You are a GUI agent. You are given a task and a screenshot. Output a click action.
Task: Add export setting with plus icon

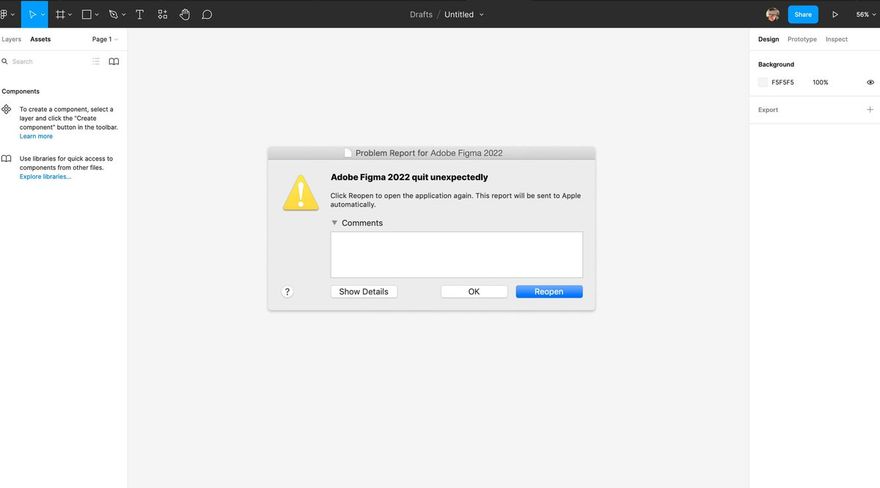click(x=870, y=109)
